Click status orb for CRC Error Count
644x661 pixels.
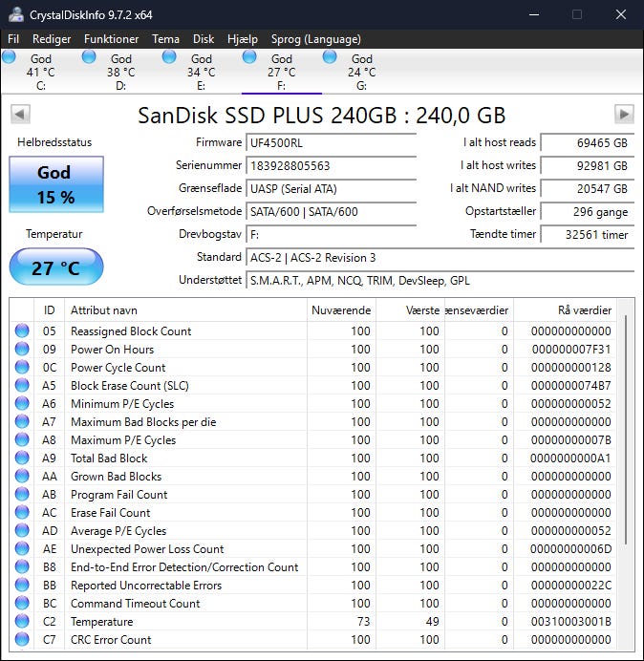coord(22,640)
